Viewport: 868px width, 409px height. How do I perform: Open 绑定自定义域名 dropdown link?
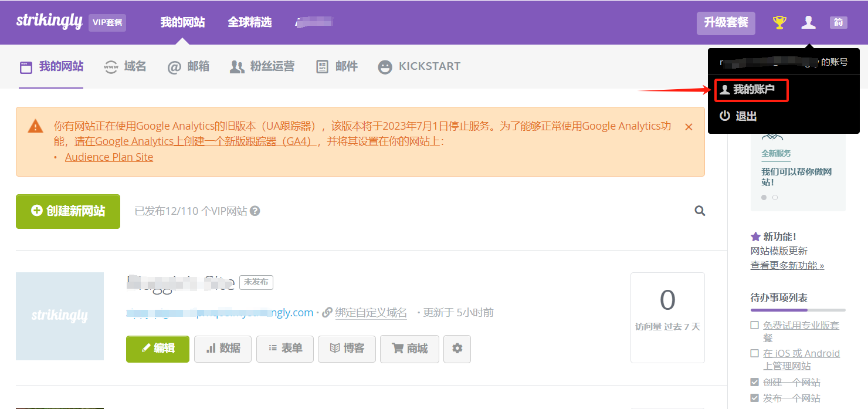pyautogui.click(x=371, y=313)
